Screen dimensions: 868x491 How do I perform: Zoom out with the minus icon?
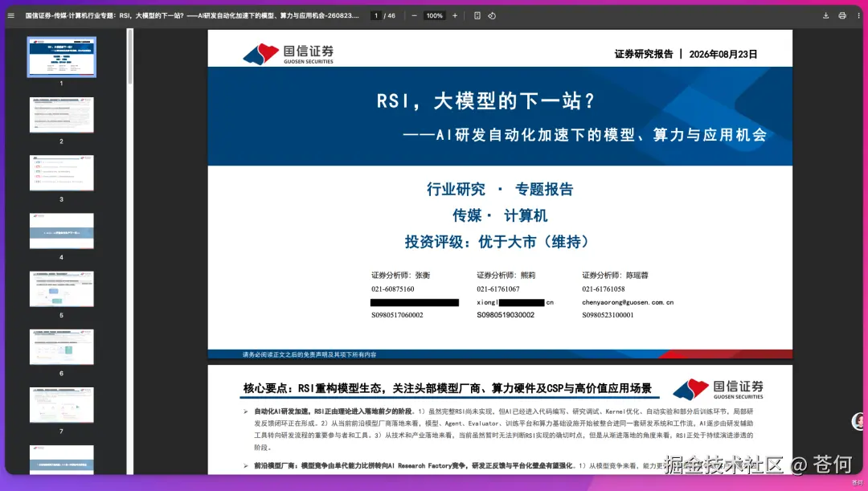[414, 15]
